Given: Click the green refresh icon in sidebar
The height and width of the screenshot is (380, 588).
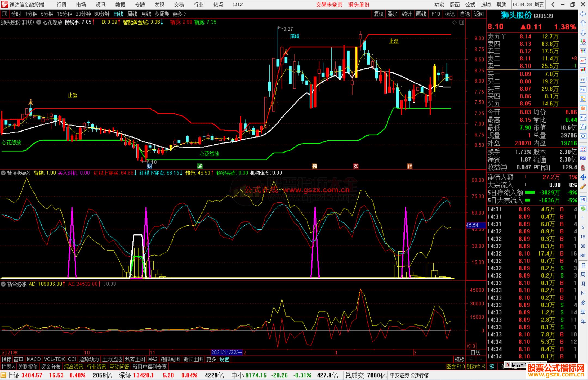Looking at the screenshot, I should tap(583, 209).
